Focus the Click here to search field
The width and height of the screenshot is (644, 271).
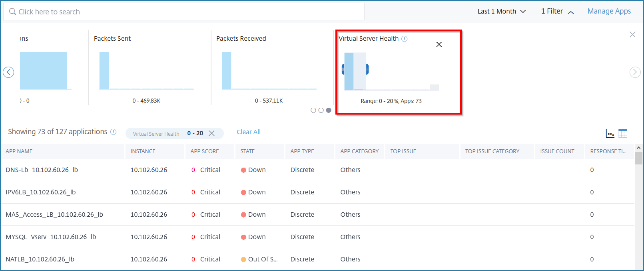[184, 12]
